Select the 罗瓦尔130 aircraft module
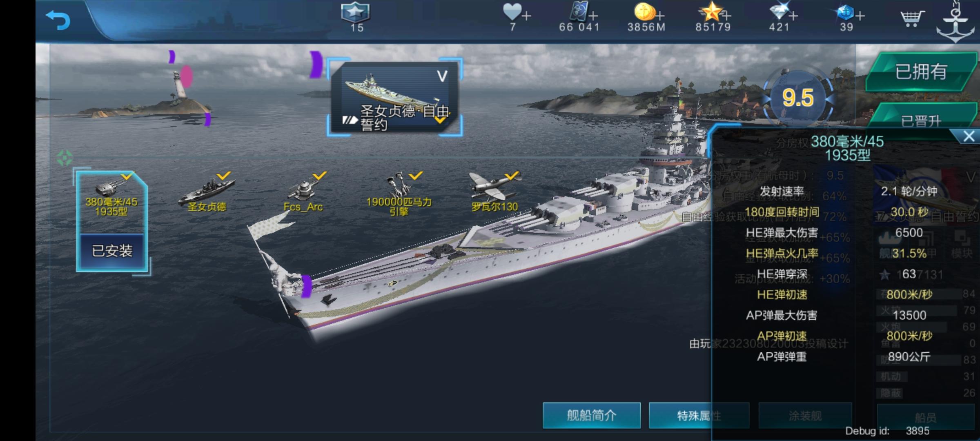The width and height of the screenshot is (980, 441). point(494,192)
